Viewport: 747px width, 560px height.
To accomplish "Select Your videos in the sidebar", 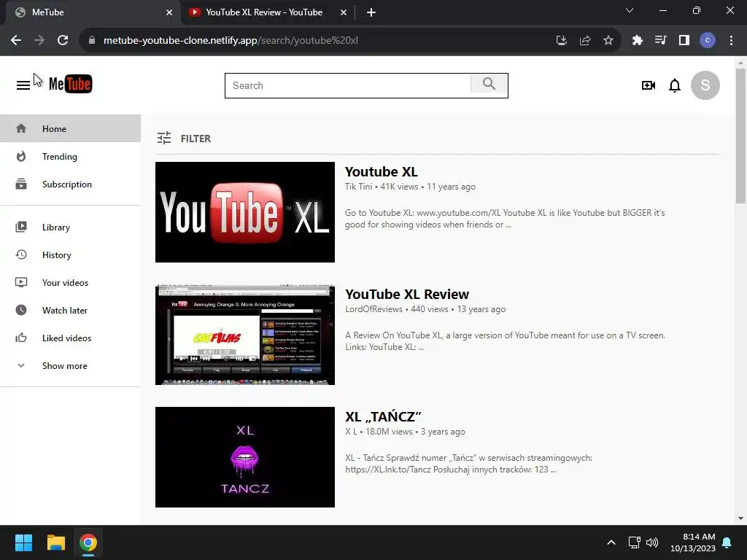I will [x=71, y=282].
